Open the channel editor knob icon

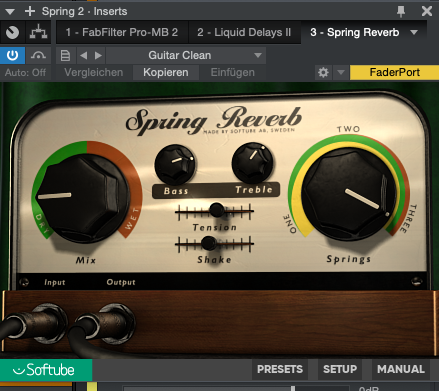pyautogui.click(x=13, y=33)
